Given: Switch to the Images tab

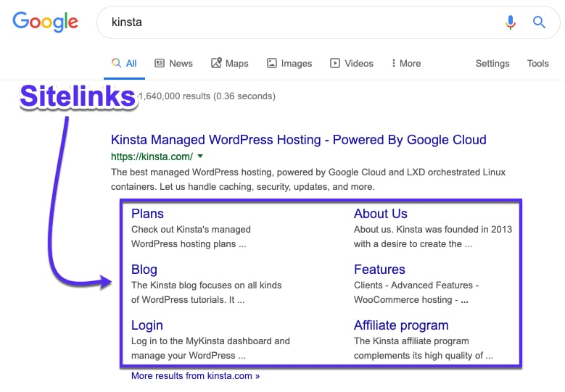Looking at the screenshot, I should (289, 63).
